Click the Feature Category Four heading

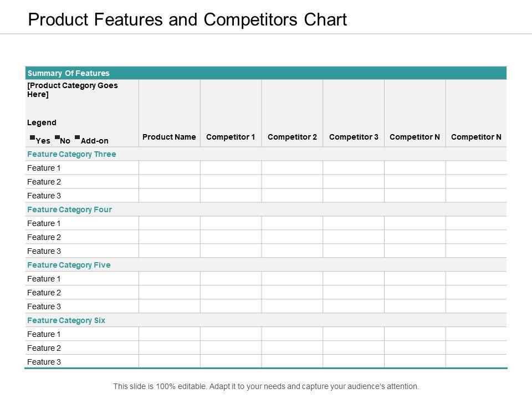coord(69,209)
